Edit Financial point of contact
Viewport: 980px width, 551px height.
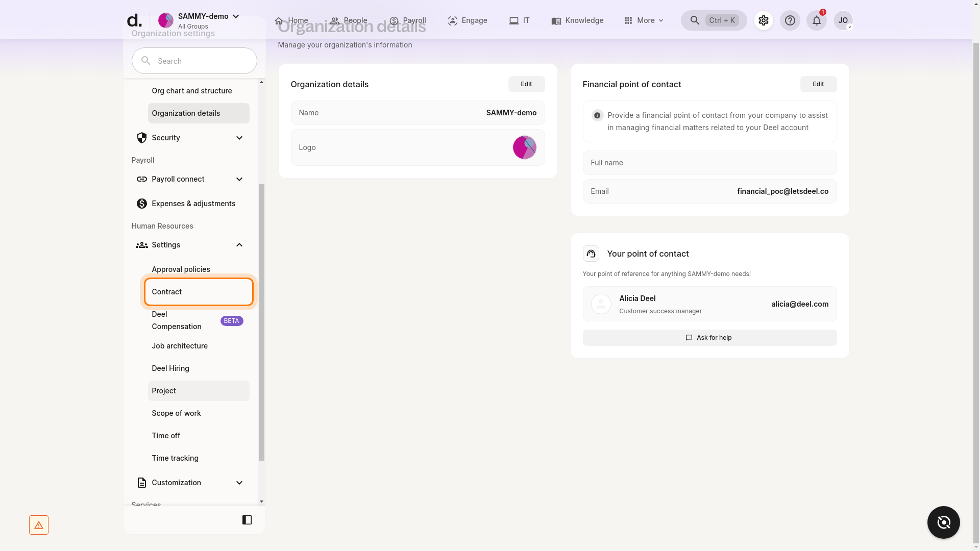coord(818,84)
